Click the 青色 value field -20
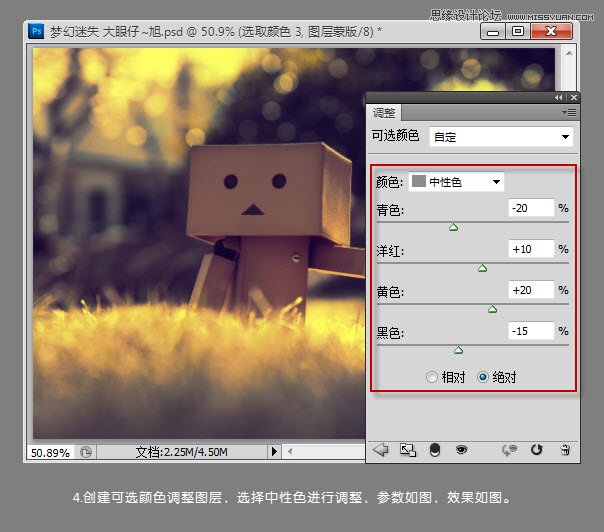The width and height of the screenshot is (604, 532). (x=531, y=208)
